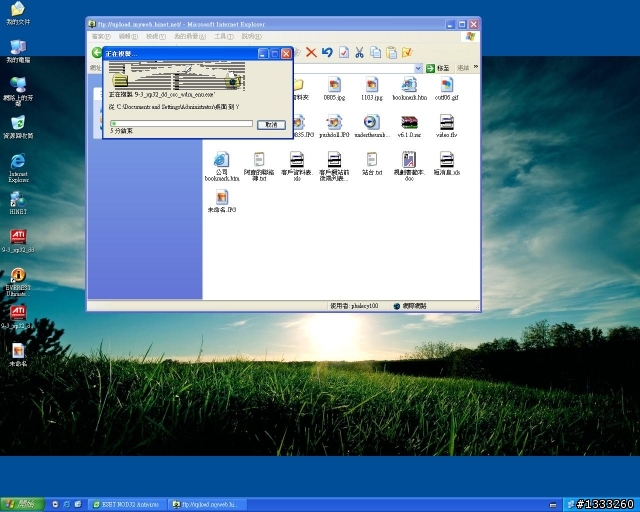Screen dimensions: 640x512
Task: Click 取消 button in copying dialog
Action: pos(271,125)
